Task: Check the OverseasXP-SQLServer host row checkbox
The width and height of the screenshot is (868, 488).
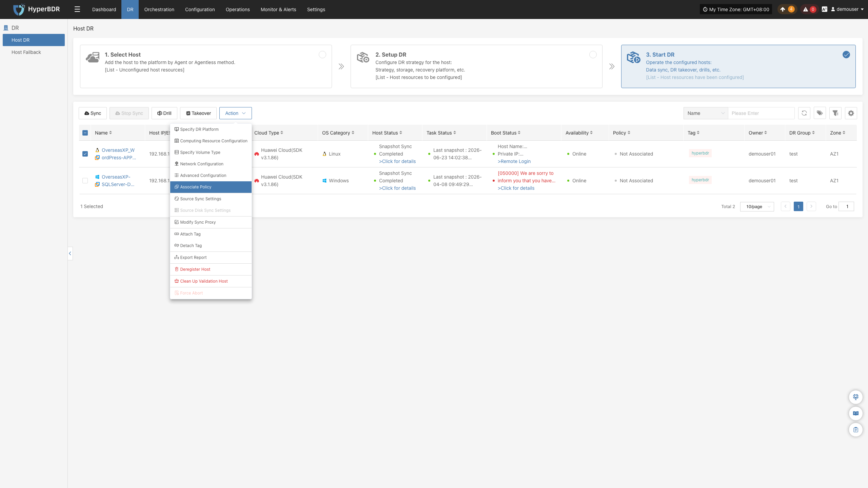Action: coord(85,181)
